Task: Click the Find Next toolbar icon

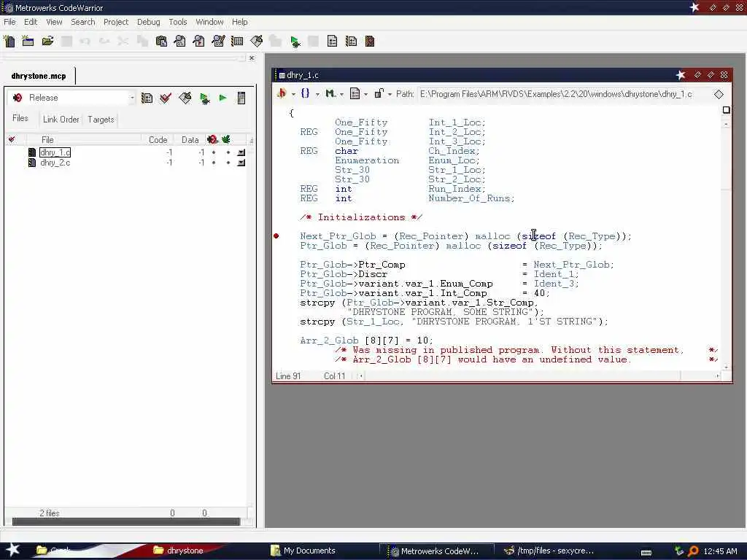Action: click(x=198, y=42)
